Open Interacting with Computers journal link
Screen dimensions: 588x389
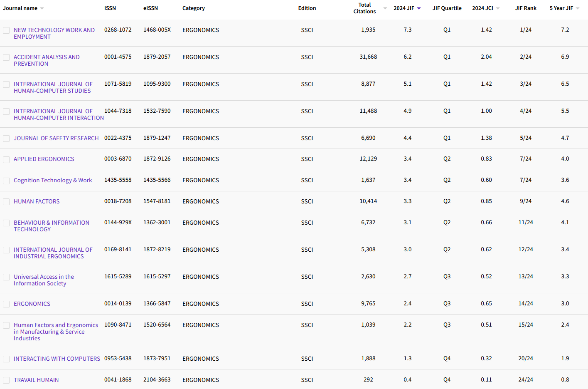tap(57, 359)
